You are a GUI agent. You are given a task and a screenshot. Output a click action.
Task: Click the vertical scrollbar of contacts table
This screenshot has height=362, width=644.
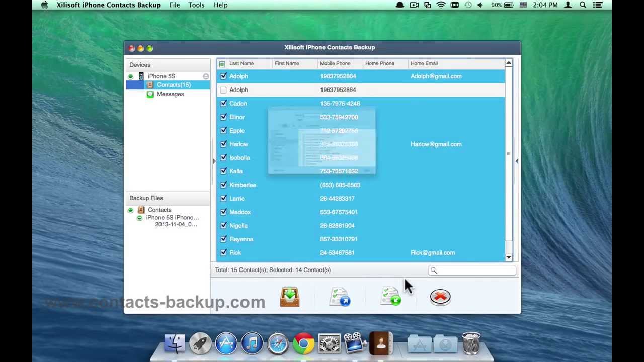click(x=509, y=155)
